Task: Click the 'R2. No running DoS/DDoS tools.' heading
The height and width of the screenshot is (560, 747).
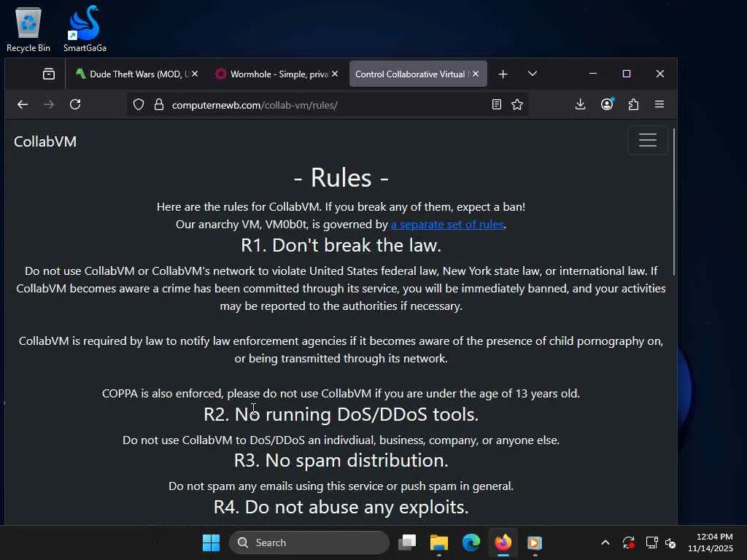Action: click(x=341, y=414)
